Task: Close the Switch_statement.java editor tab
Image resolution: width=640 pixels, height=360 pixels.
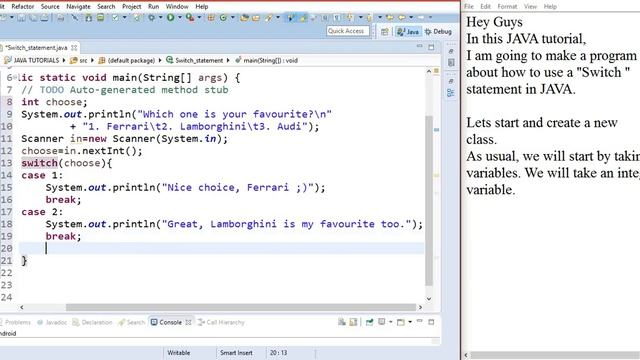Action: [x=74, y=48]
